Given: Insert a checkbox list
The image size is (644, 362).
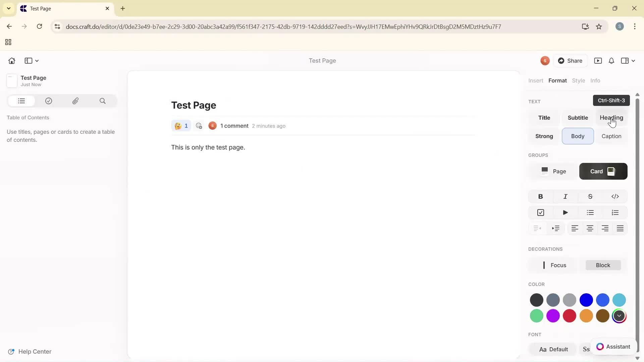Looking at the screenshot, I should coord(540,212).
